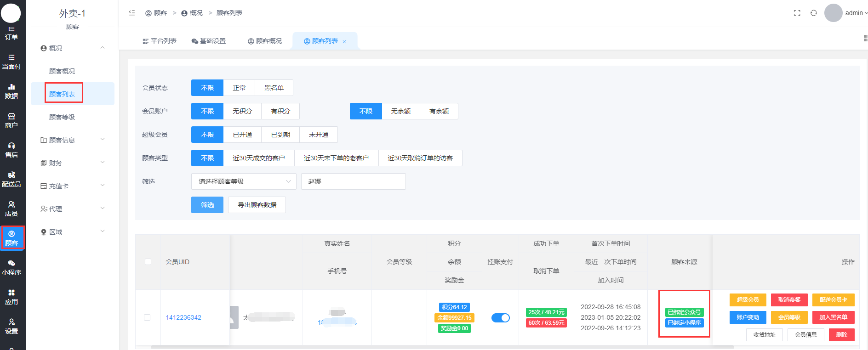Open the 请选择顾客等级 dropdown
Screen dimensions: 868x350
[243, 181]
